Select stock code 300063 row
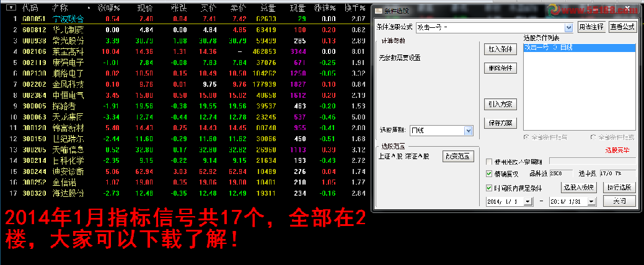This screenshot has width=644, height=265. (x=35, y=117)
